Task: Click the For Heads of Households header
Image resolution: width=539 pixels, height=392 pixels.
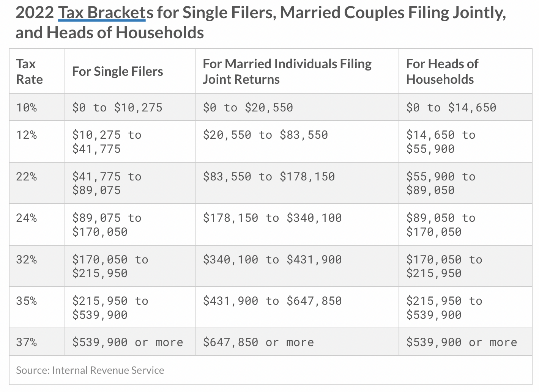Action: point(442,72)
